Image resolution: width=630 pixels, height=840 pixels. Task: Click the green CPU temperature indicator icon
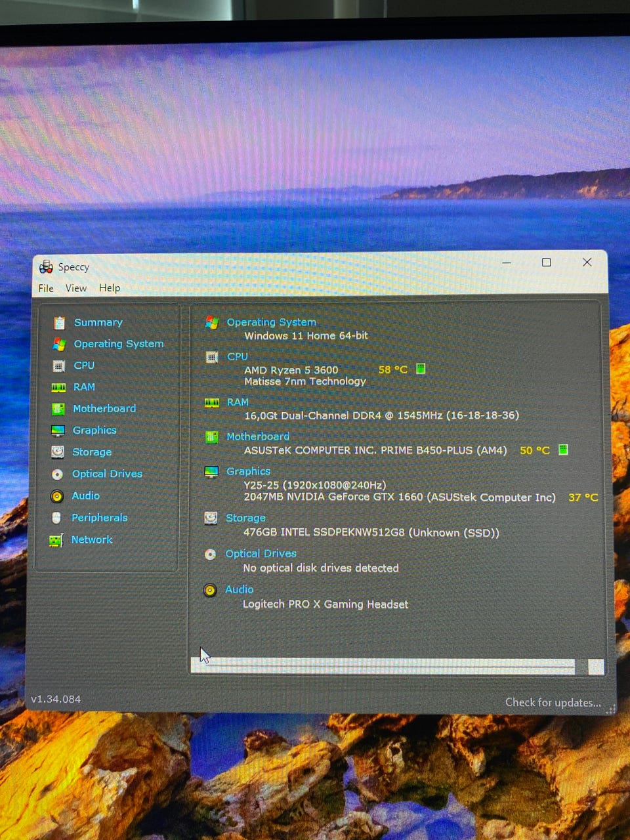point(421,369)
